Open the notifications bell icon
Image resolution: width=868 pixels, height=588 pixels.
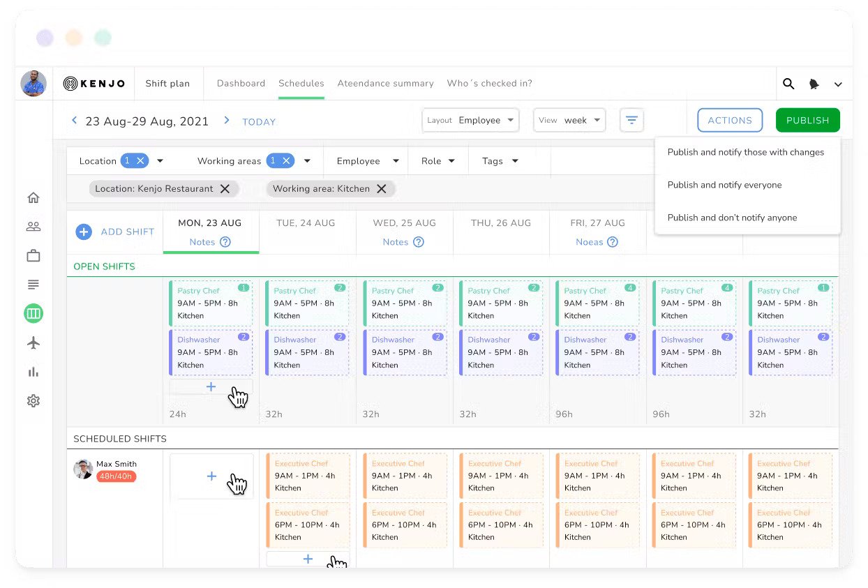pos(814,84)
